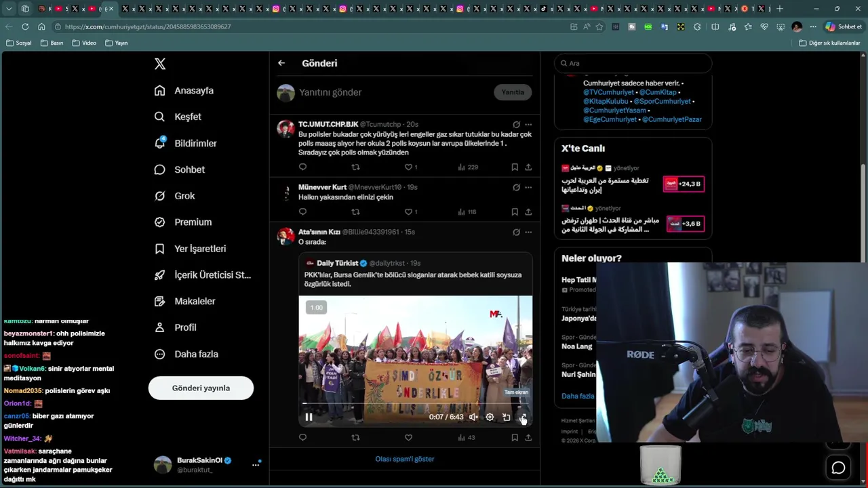Open Bildirimler notifications

(x=185, y=143)
